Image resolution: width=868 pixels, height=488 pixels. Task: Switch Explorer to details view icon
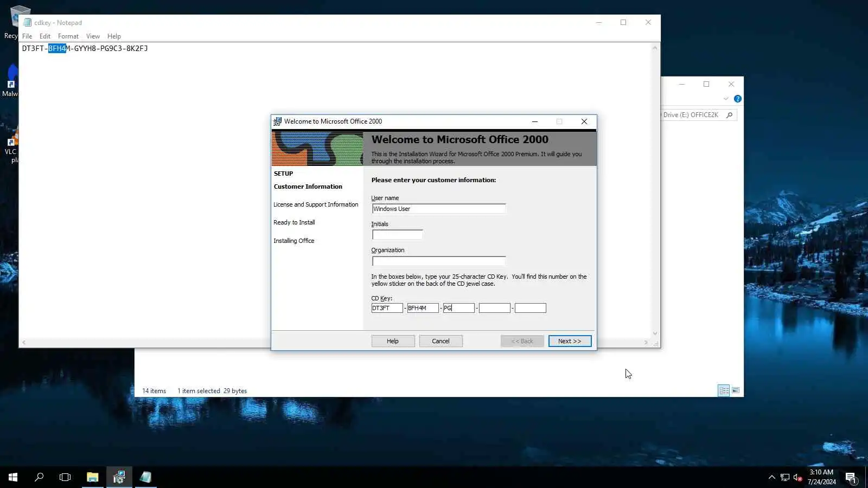[x=724, y=390]
